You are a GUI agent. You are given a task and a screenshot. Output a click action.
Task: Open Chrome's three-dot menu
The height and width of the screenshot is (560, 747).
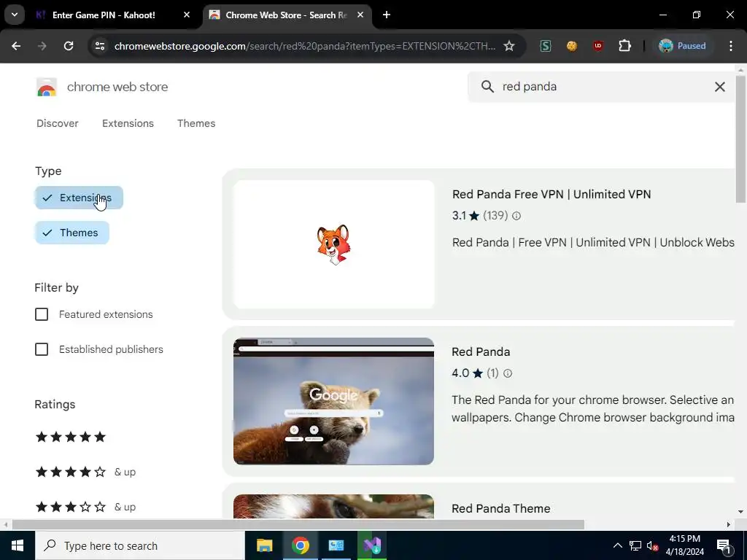(x=731, y=46)
